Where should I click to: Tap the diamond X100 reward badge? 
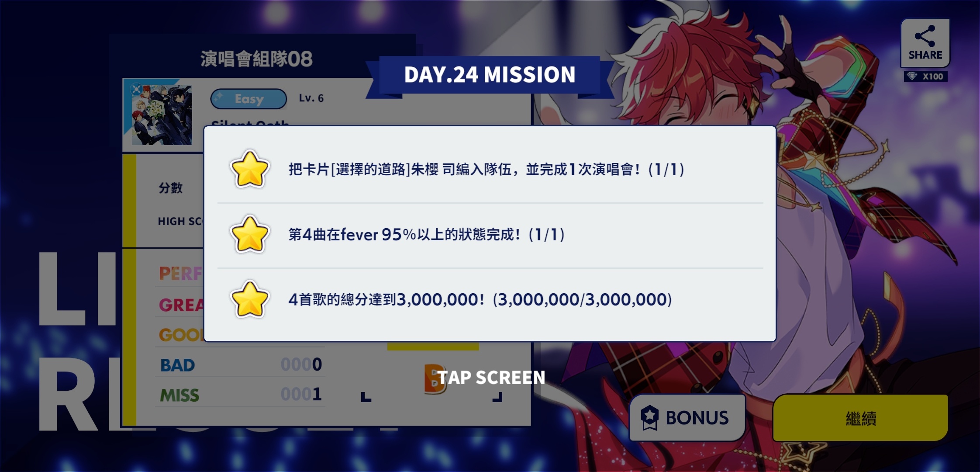(x=925, y=76)
